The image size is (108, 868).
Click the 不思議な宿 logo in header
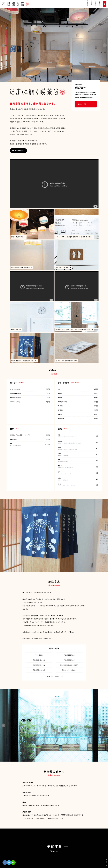(x=15, y=4)
